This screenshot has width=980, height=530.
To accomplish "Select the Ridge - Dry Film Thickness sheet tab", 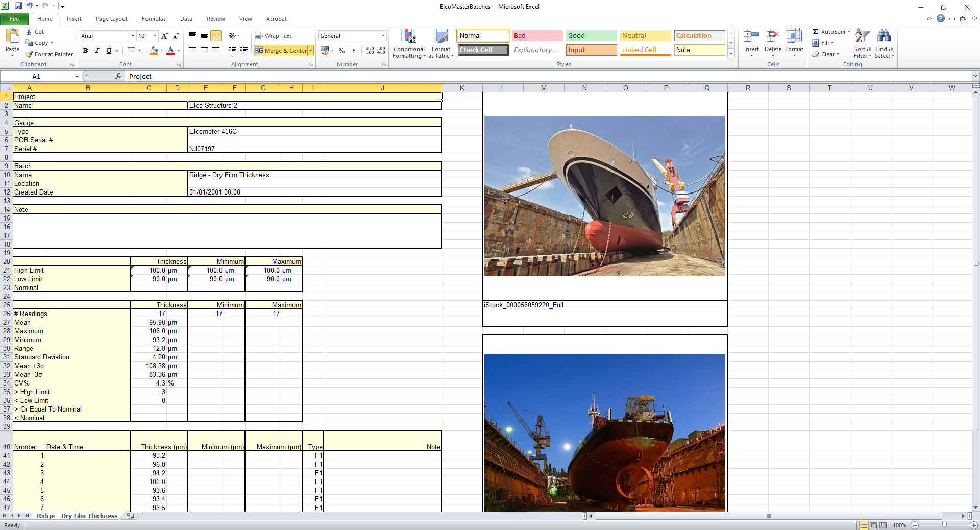I will pyautogui.click(x=77, y=516).
